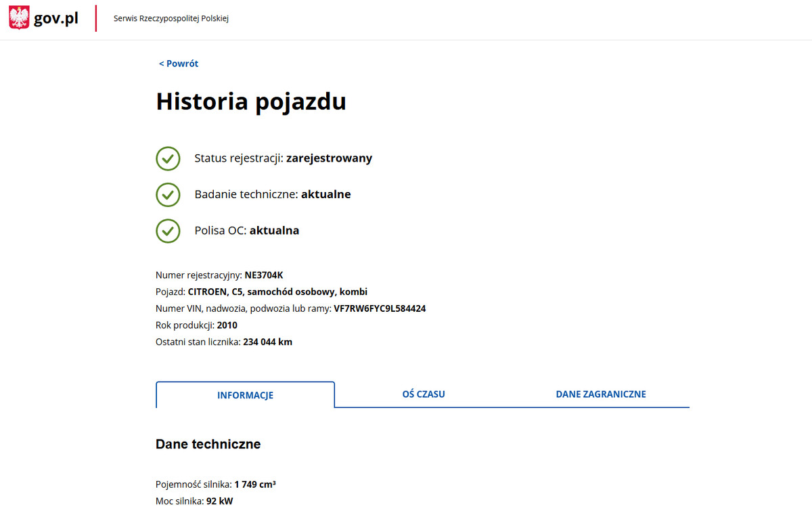
Task: Click the registration status text zarejestrowany
Action: [x=329, y=158]
